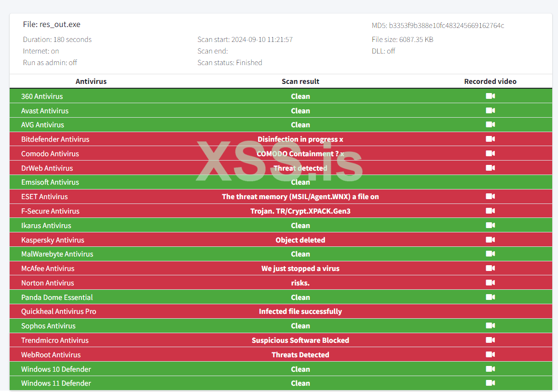Select the Scan end label

213,51
